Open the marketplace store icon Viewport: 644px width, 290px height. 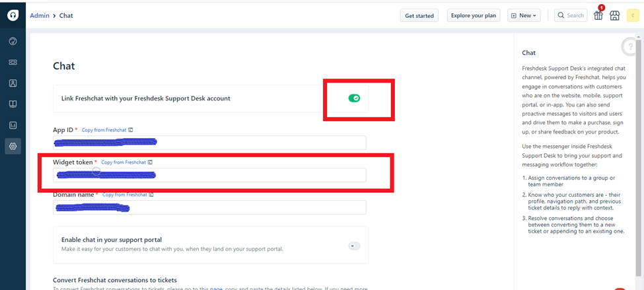coord(614,16)
